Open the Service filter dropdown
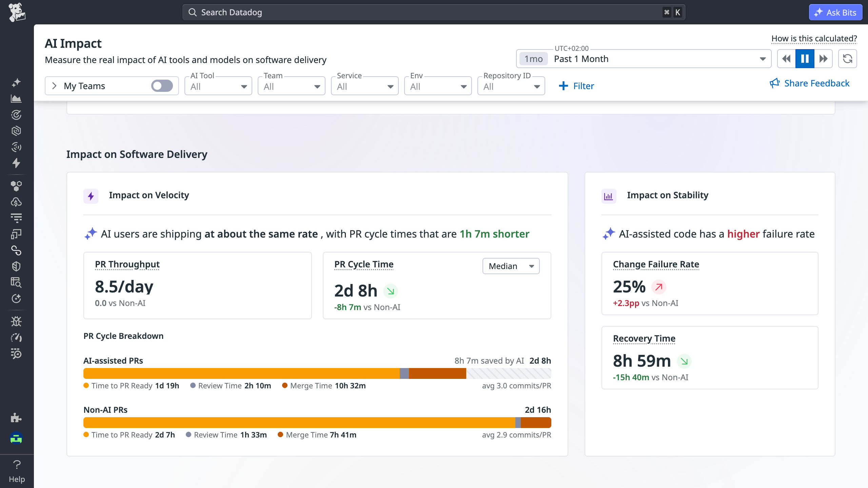This screenshot has height=488, width=868. coord(365,86)
